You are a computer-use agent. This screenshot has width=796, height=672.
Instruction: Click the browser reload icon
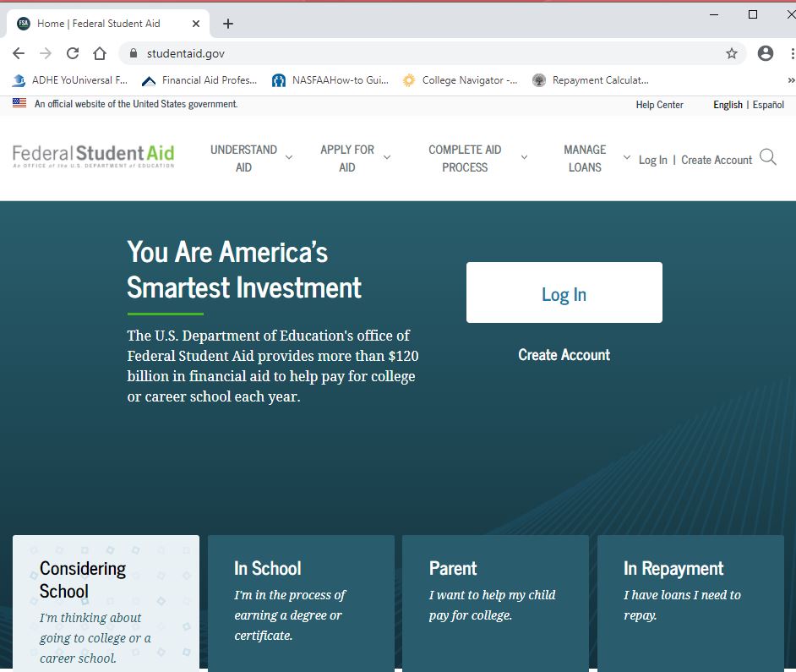tap(73, 52)
